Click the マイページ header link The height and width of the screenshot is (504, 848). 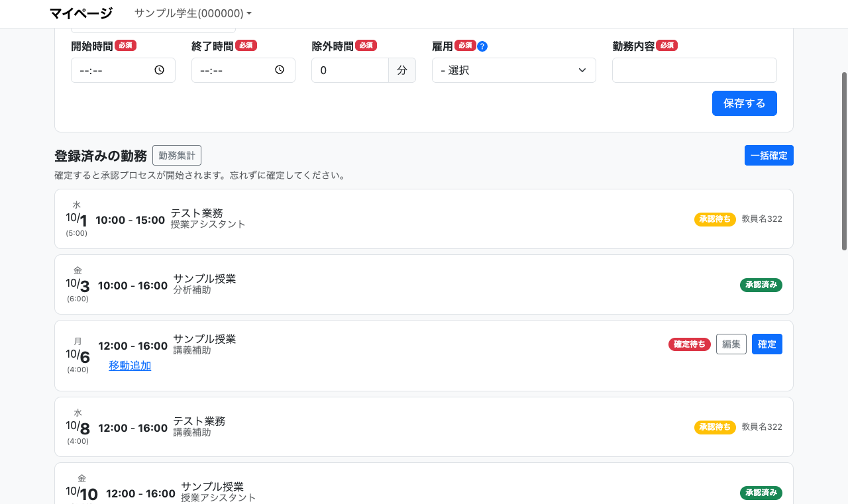(81, 13)
